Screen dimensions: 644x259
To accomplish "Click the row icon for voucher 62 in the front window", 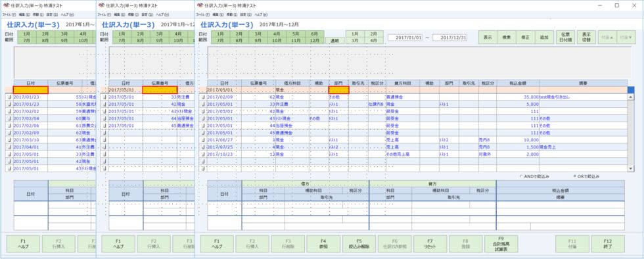I will 203,97.
